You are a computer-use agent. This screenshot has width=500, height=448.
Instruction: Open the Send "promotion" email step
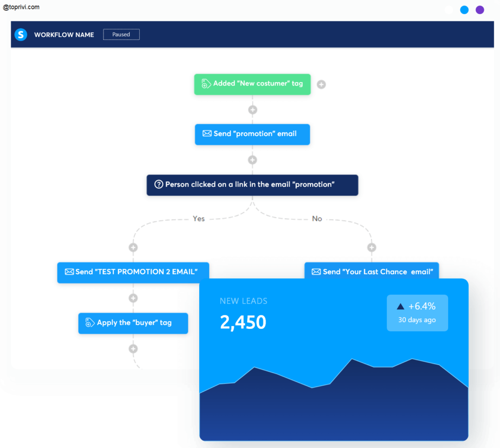click(252, 134)
